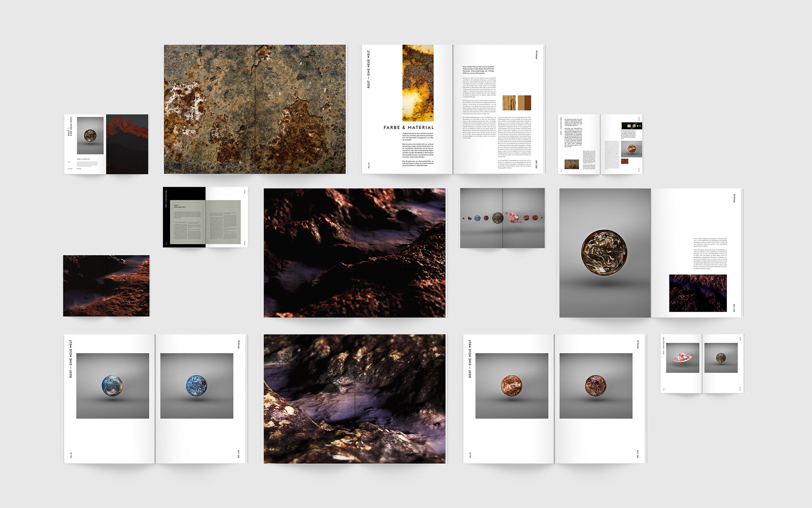Open the red rust planets spread

click(554, 399)
